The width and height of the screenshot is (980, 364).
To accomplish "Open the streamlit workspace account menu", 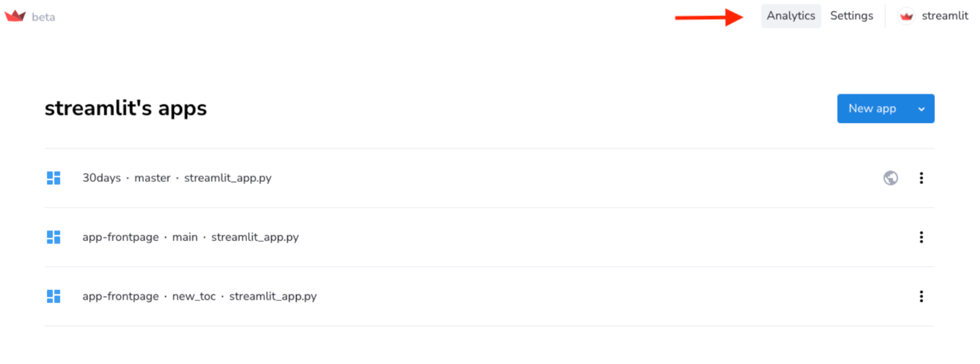I will [944, 16].
